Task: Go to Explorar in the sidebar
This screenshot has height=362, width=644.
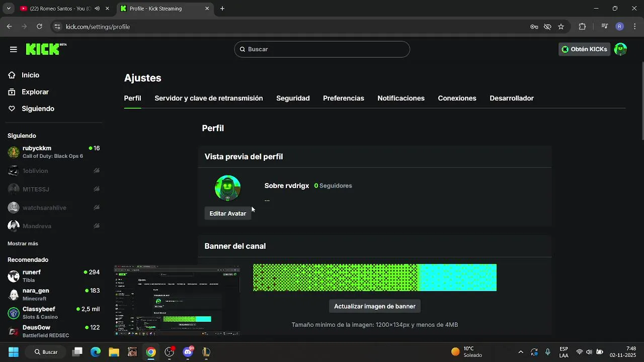Action: click(x=35, y=92)
